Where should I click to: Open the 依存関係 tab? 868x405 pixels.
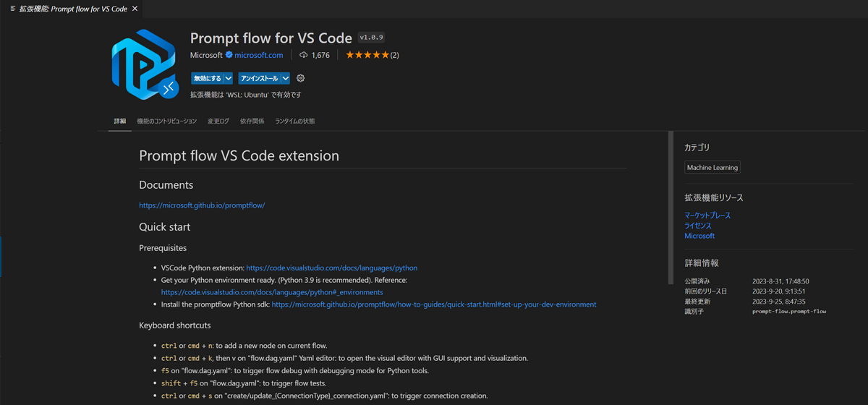[x=252, y=121]
